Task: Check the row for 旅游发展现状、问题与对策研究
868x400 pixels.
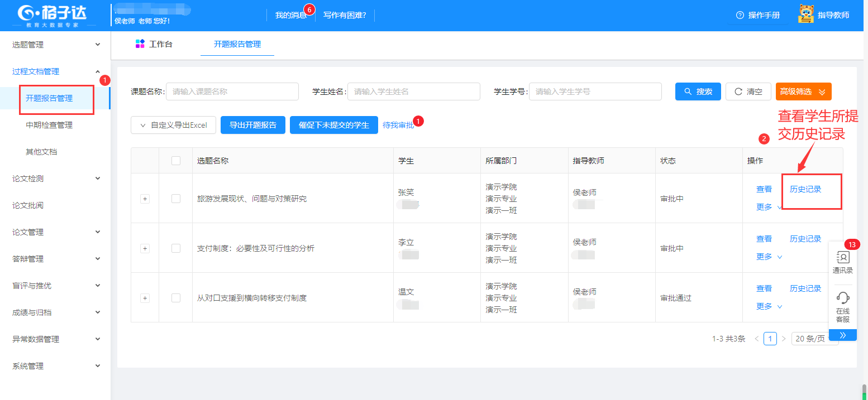Action: pos(176,199)
